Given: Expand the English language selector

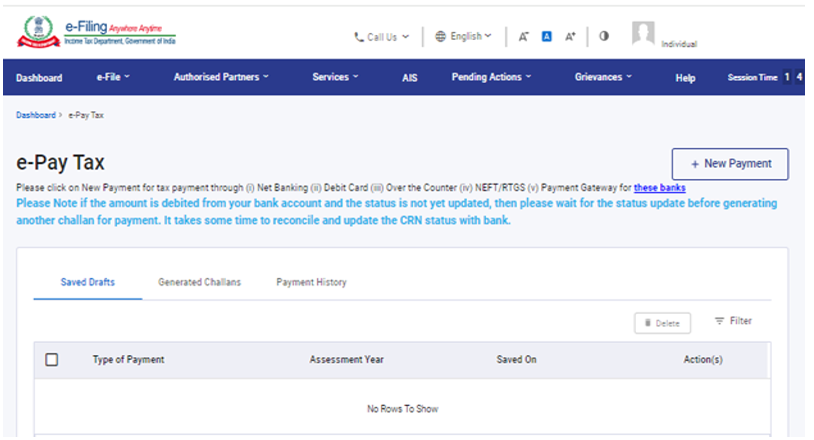Looking at the screenshot, I should click(x=464, y=36).
